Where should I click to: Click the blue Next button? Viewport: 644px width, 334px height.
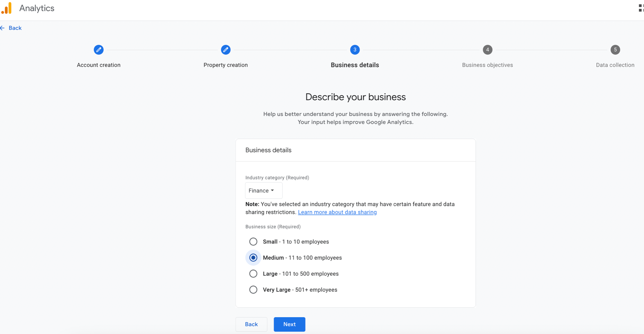pos(289,324)
